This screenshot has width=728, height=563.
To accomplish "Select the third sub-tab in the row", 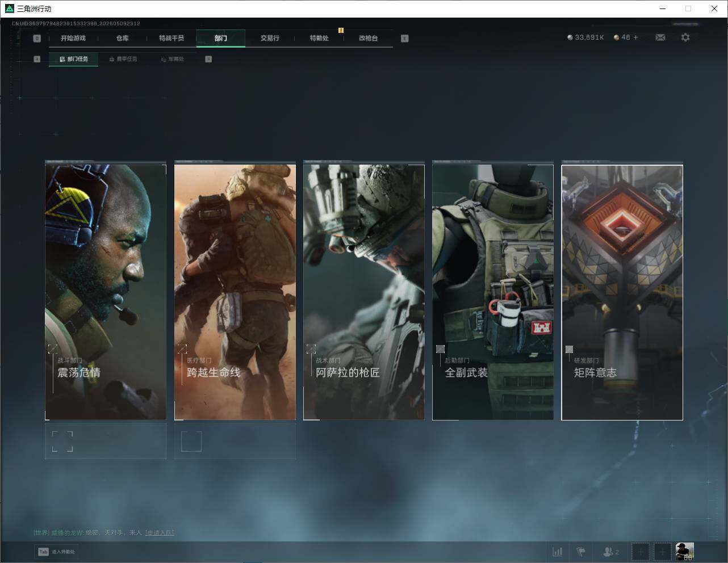I will 172,59.
